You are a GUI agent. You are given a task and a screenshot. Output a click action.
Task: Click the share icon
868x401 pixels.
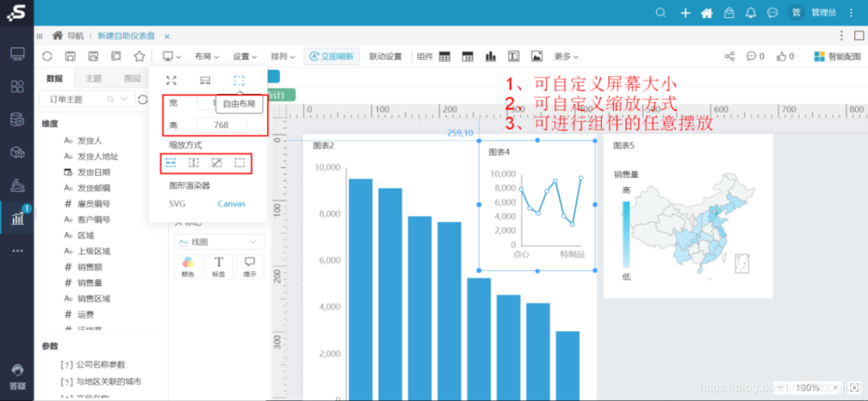click(730, 56)
